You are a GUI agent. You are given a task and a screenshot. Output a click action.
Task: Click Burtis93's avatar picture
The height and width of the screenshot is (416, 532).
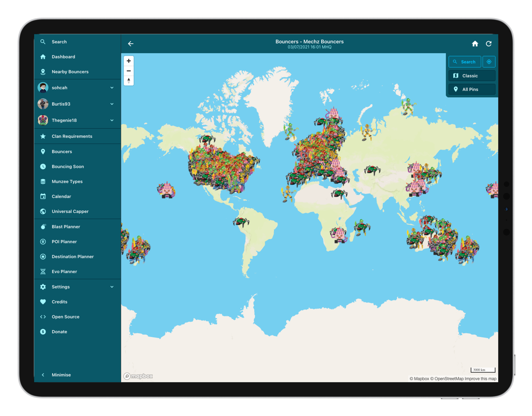[x=43, y=104]
